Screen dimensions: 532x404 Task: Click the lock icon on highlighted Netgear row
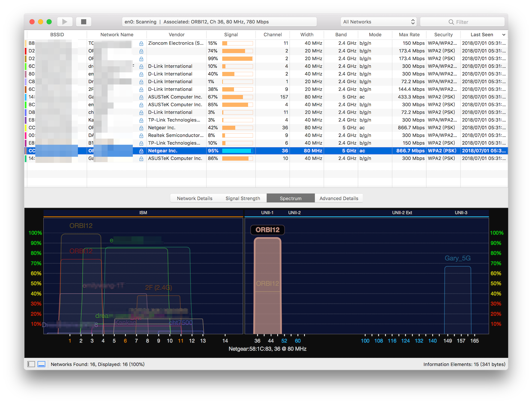(141, 151)
